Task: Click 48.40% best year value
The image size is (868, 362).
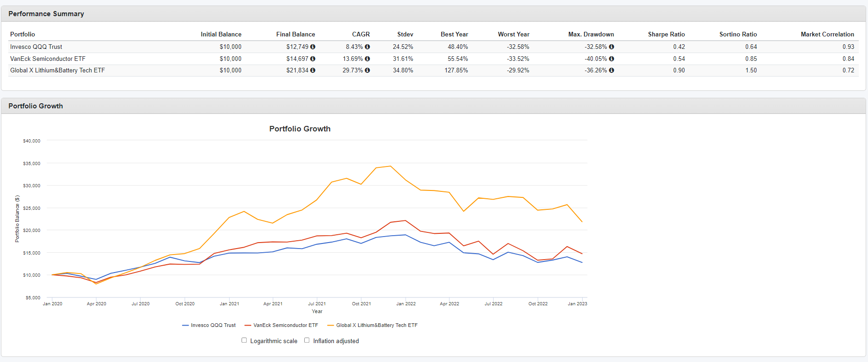Action: pos(458,47)
